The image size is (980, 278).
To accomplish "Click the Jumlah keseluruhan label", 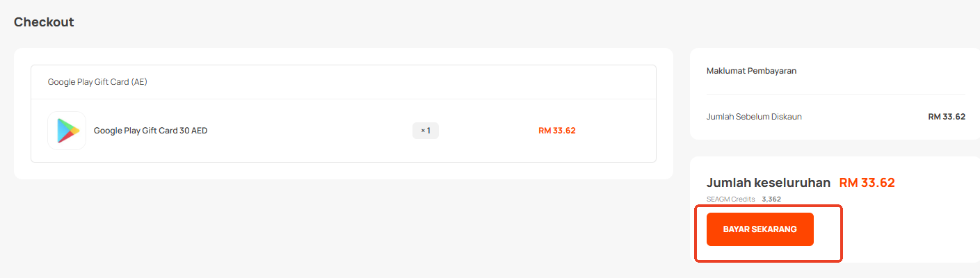I will [x=768, y=183].
